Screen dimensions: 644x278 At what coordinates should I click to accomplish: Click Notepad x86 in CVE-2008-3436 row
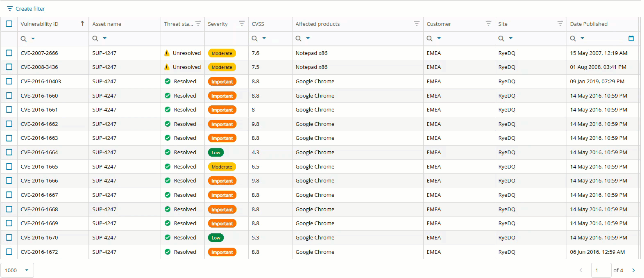(x=311, y=67)
